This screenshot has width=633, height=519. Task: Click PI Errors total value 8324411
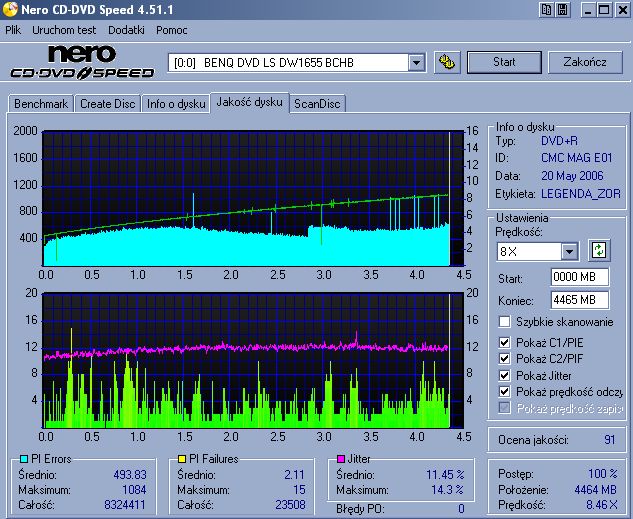(125, 504)
